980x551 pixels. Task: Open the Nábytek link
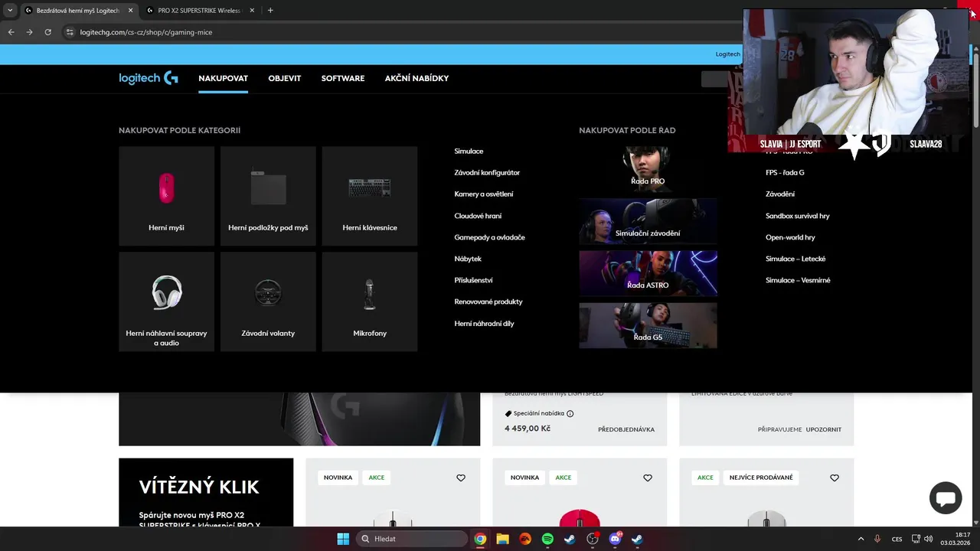pos(468,259)
